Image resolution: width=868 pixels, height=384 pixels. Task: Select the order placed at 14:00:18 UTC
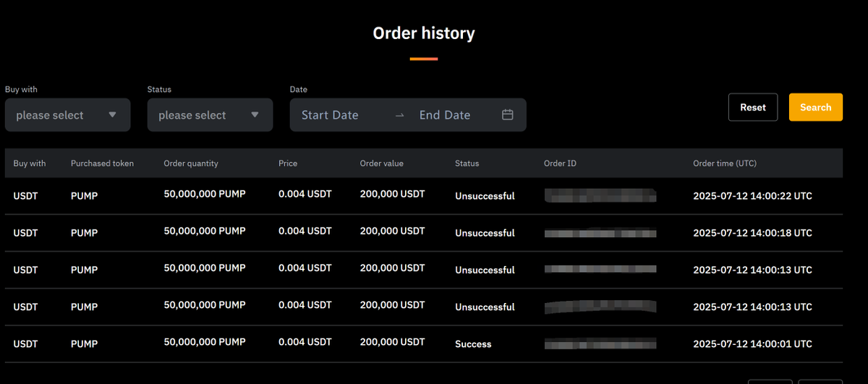tap(752, 233)
